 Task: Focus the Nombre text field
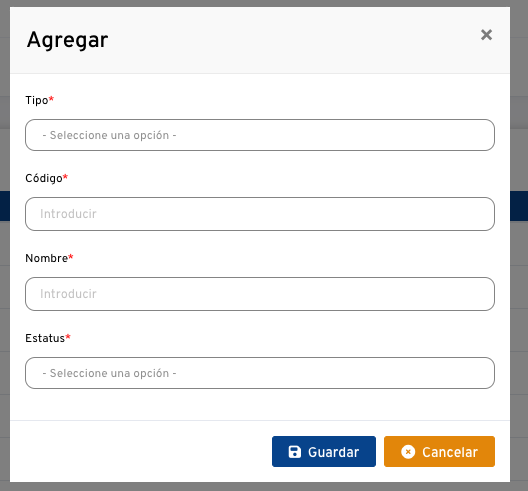tap(260, 294)
